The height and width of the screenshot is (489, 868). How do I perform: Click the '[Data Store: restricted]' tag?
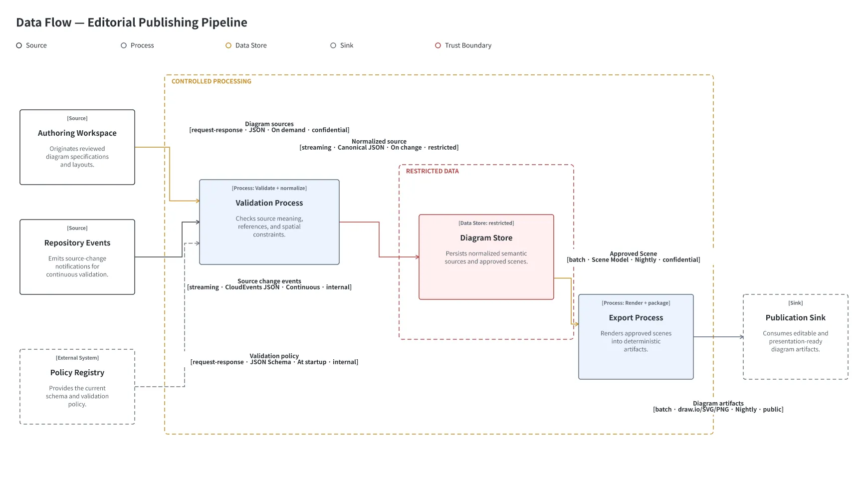[x=486, y=223]
